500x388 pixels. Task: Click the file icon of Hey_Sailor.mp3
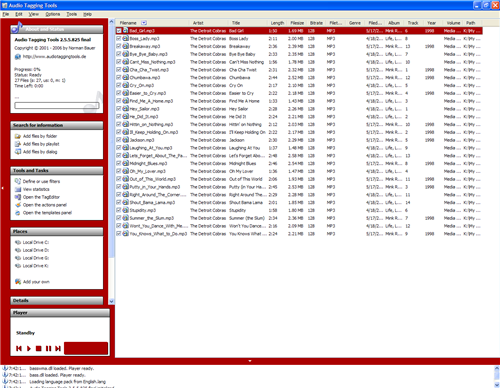125,109
